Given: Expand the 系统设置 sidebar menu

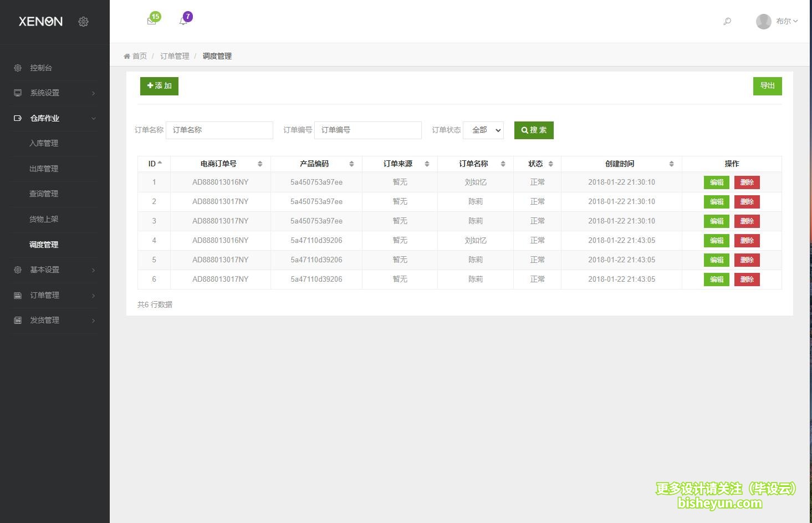Looking at the screenshot, I should (x=54, y=93).
